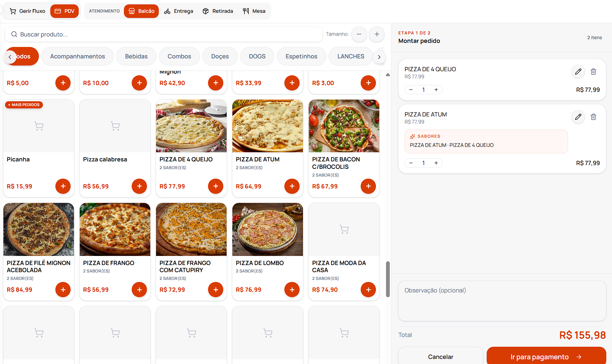
Task: Add Picanha to the order
Action: point(63,186)
